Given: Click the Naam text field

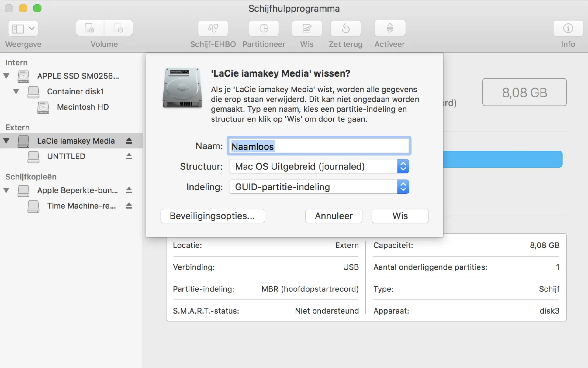Looking at the screenshot, I should pos(319,146).
